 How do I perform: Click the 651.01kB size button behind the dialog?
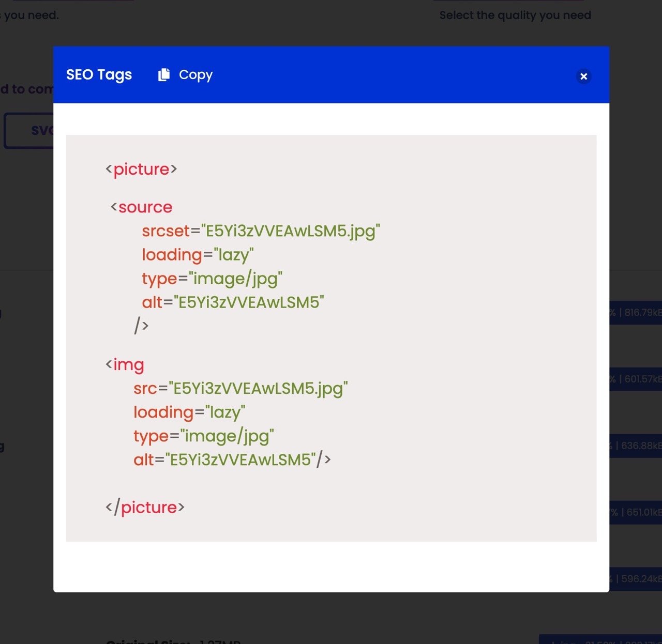tap(636, 512)
